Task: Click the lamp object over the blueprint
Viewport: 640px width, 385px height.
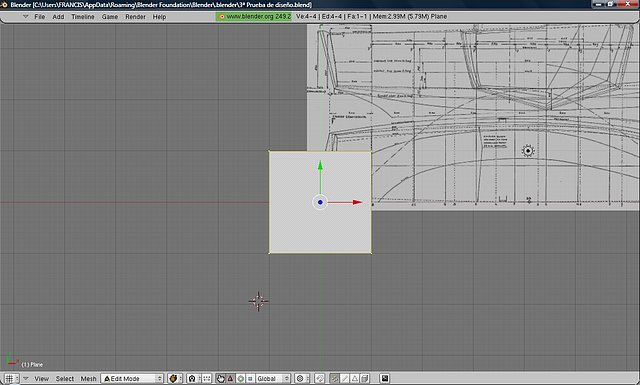Action: [x=528, y=151]
